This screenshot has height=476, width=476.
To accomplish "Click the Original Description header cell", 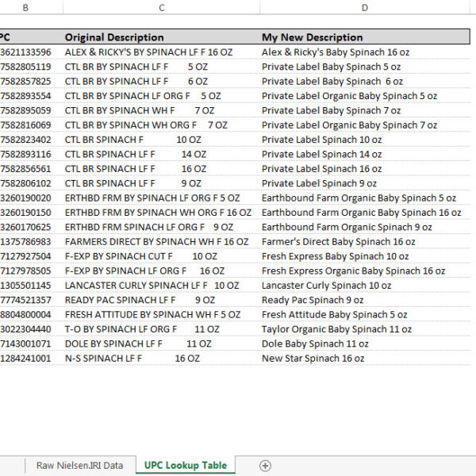I will click(162, 37).
